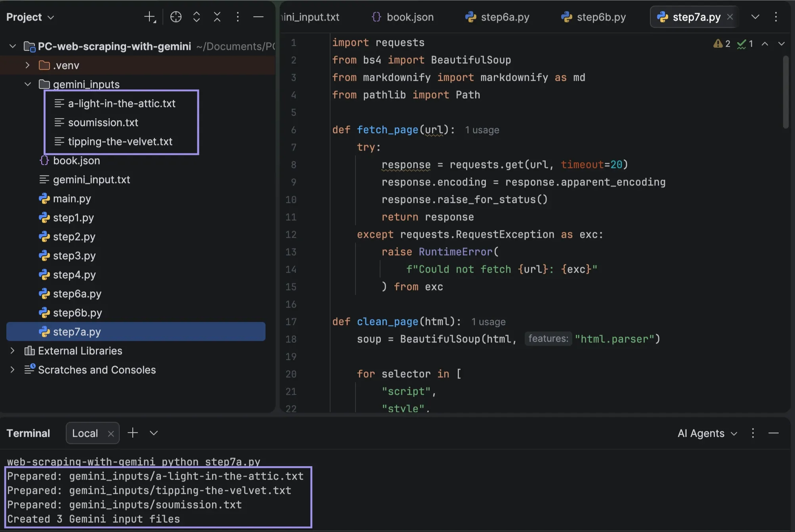
Task: Open the Project view dropdown
Action: point(30,17)
